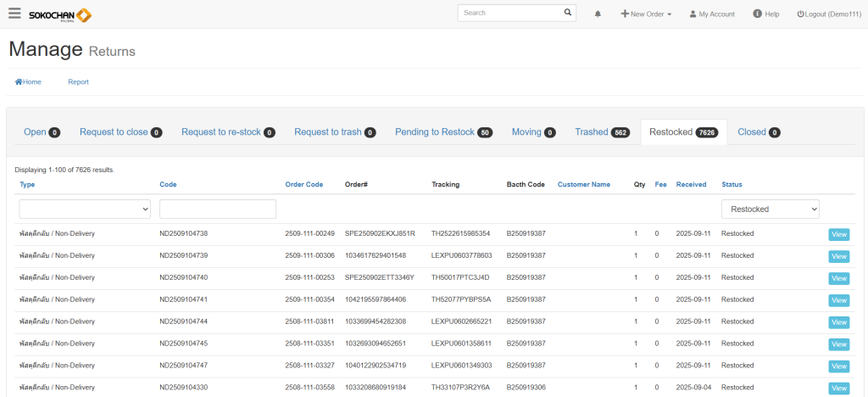Log out of Demo111 account
The width and height of the screenshot is (868, 397).
tap(827, 14)
